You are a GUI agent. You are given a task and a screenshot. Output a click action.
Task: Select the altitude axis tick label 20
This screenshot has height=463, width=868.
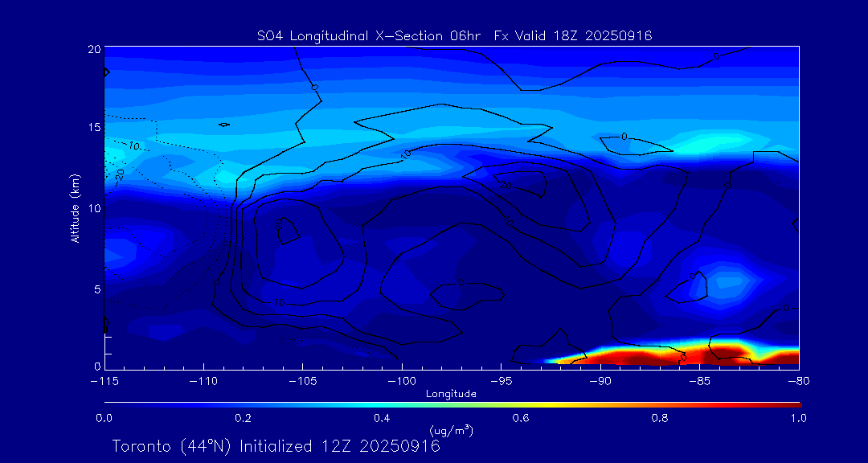94,49
